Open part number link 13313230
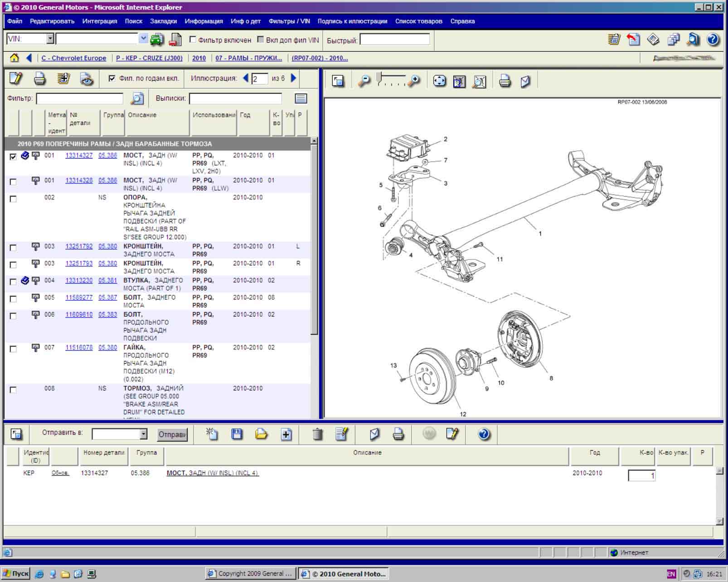 point(79,280)
